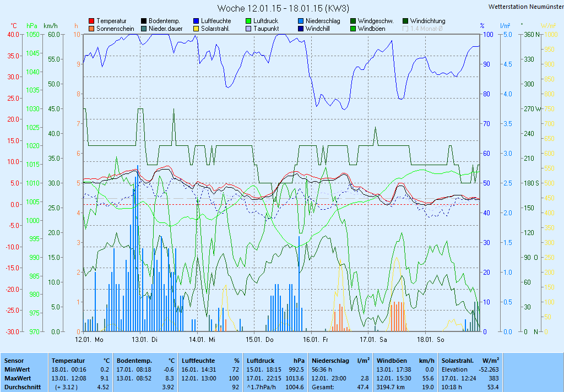
Task: Select the 'Nieder.dauer' legend label
Action: (x=165, y=29)
